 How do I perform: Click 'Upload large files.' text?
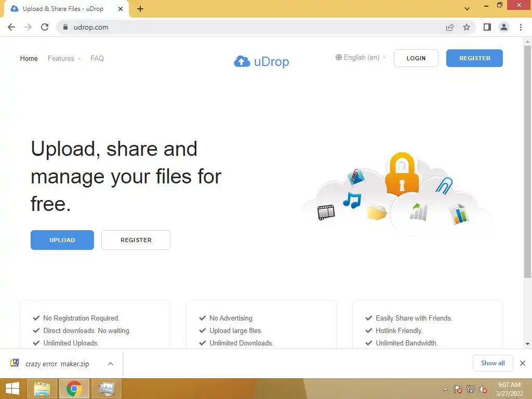click(236, 331)
